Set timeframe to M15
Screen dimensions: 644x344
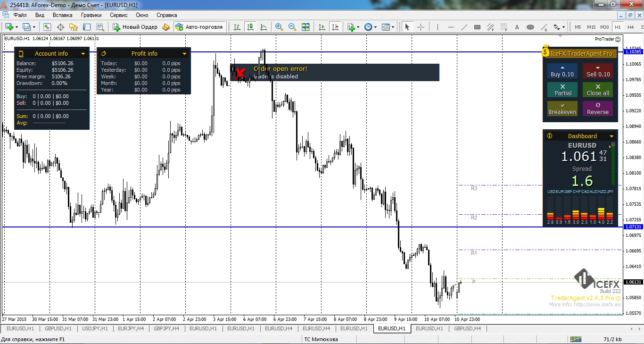[x=591, y=27]
